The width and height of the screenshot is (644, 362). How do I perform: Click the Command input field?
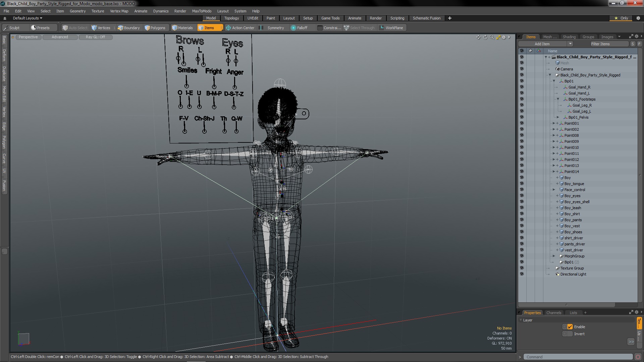[x=578, y=357]
